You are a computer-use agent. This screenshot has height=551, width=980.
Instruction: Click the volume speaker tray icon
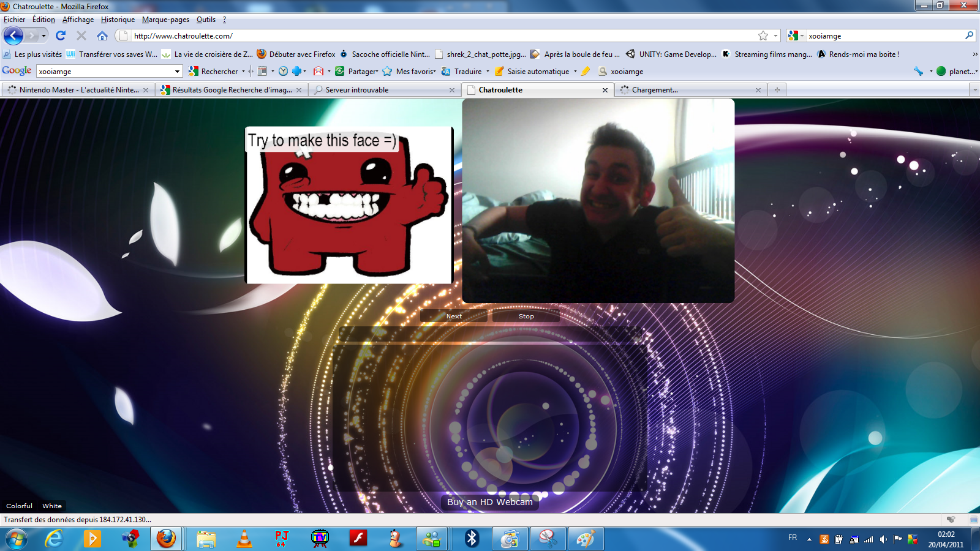(883, 539)
